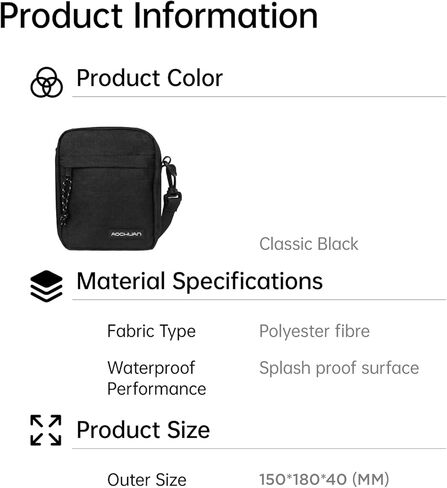Click the Polyester fibre value
447x488 pixels.
pyautogui.click(x=314, y=332)
